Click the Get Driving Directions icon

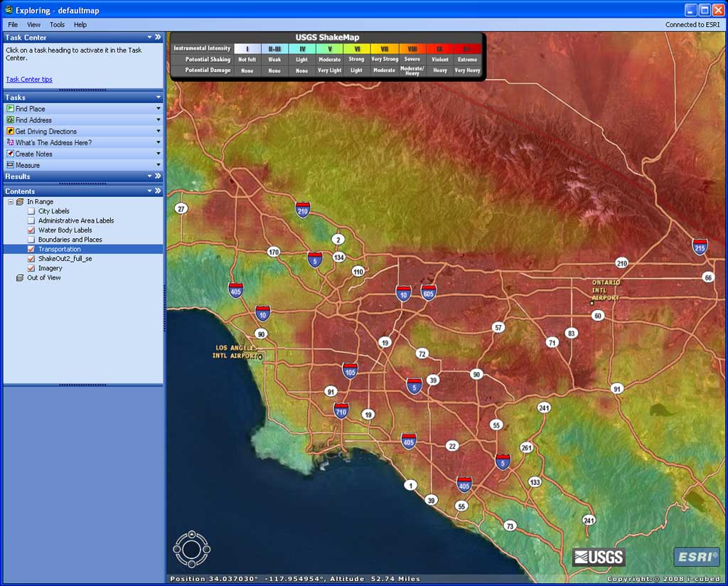click(x=10, y=132)
